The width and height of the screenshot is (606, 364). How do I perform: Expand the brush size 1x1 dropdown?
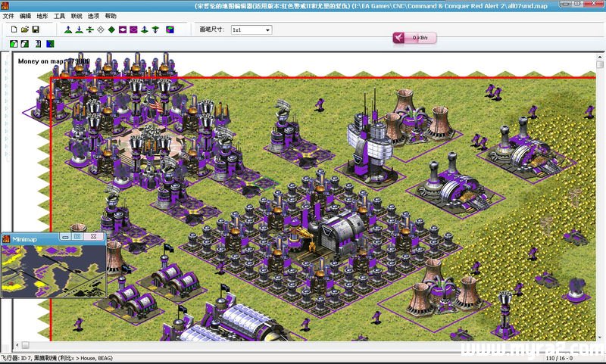point(267,30)
